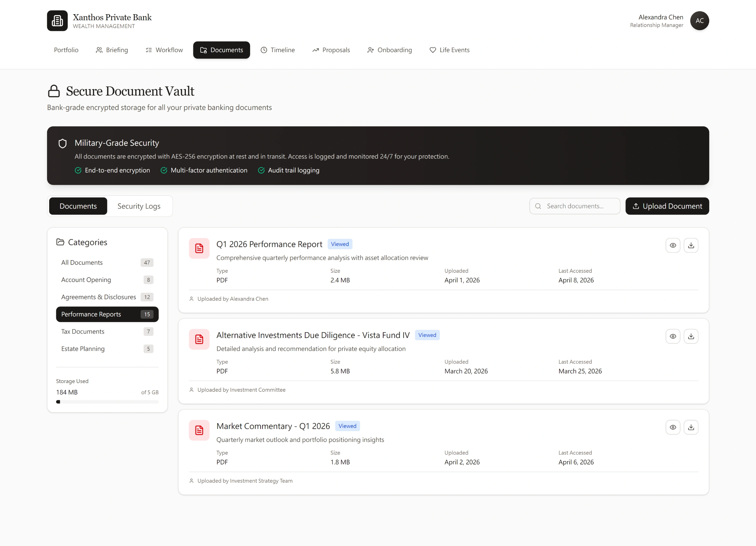Download the Market Commentary - Q1 2026 PDF
The image size is (756, 546).
tap(691, 427)
